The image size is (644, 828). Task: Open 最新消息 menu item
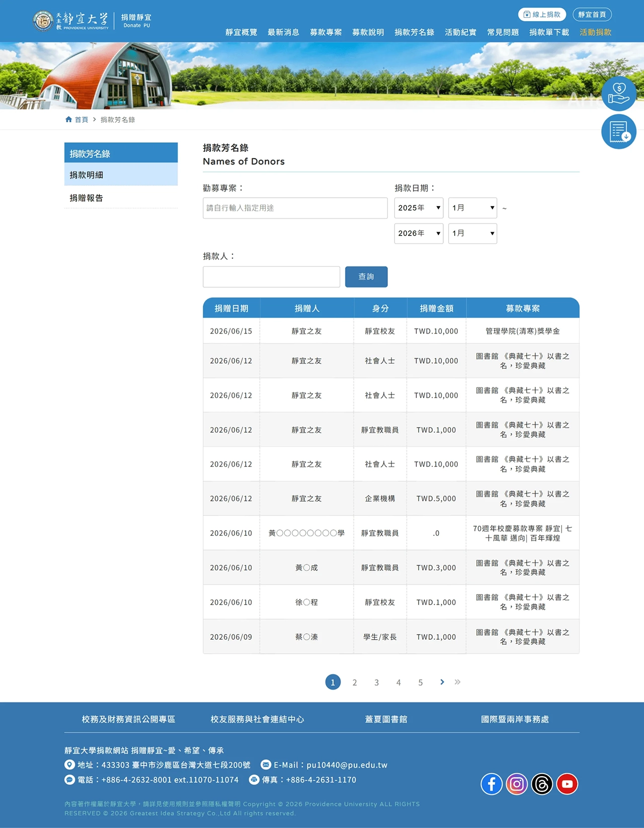tap(283, 32)
